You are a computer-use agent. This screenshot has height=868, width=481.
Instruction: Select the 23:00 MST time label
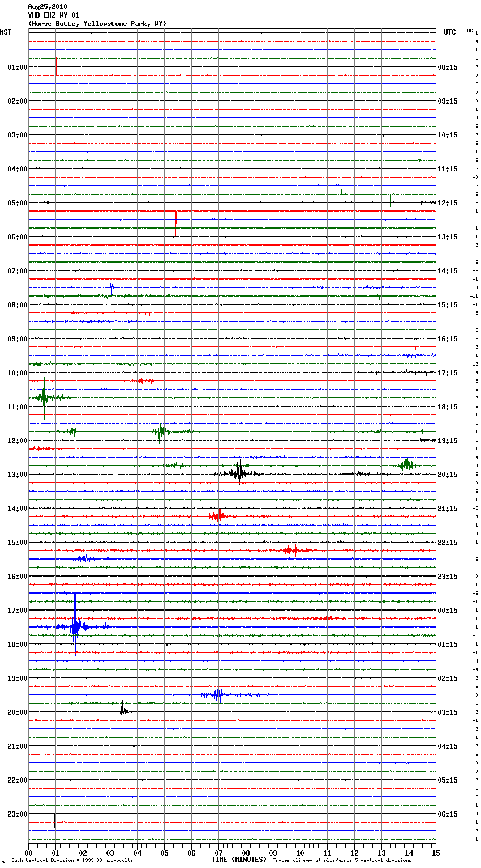17,814
